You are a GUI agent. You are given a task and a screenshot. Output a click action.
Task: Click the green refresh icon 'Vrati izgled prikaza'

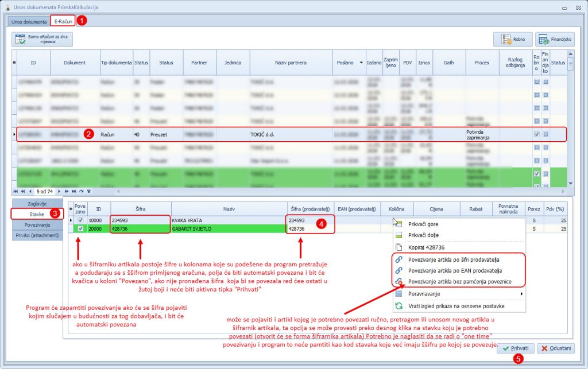[x=398, y=306]
